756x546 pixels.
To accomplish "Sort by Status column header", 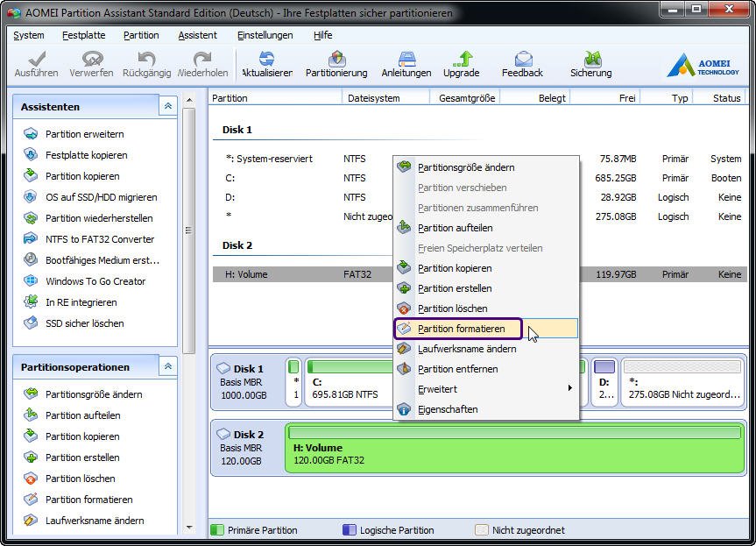I will pos(720,98).
